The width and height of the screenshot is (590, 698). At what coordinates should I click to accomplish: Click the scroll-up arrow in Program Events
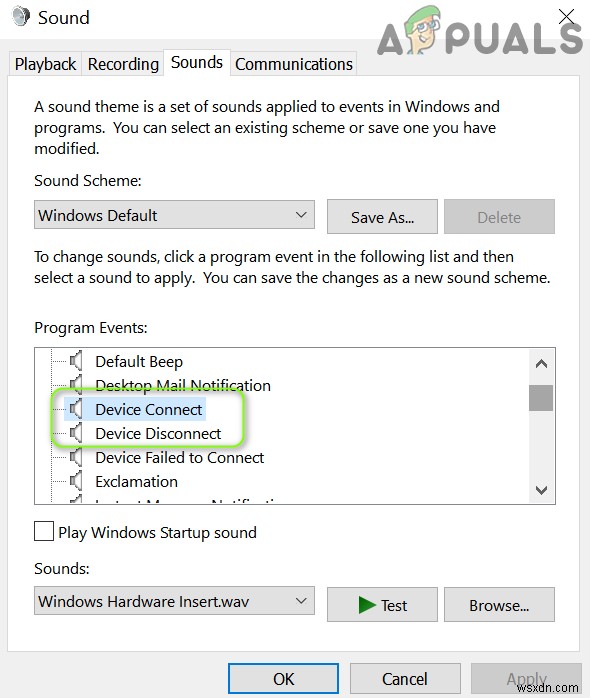tap(541, 364)
